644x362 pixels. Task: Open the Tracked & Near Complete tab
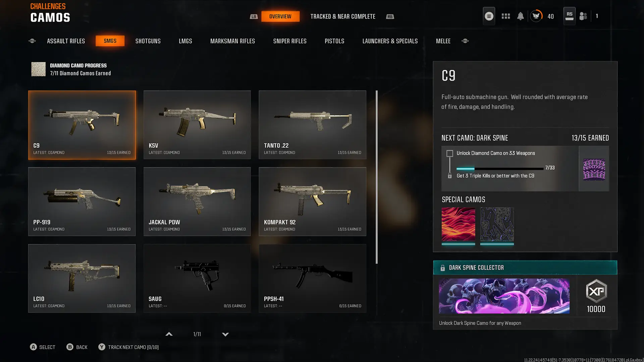coord(343,16)
